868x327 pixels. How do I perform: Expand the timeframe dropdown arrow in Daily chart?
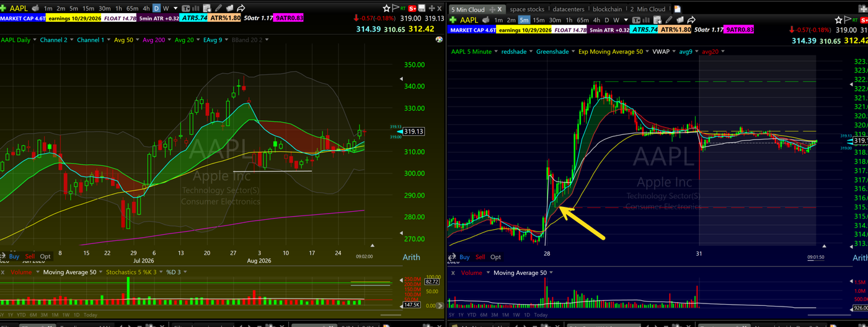click(175, 9)
